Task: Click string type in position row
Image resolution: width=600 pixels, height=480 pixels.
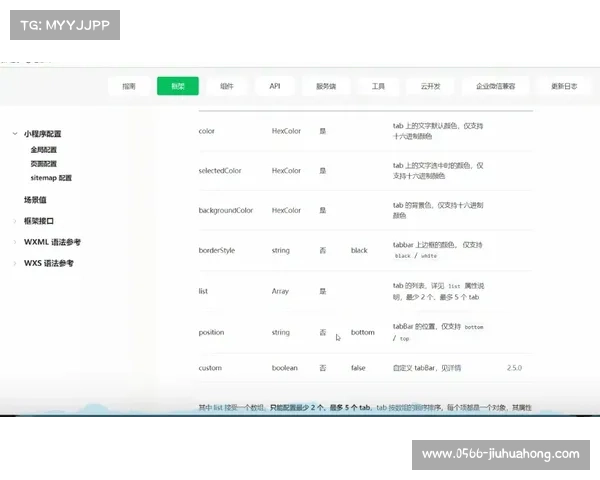Action: pyautogui.click(x=280, y=332)
